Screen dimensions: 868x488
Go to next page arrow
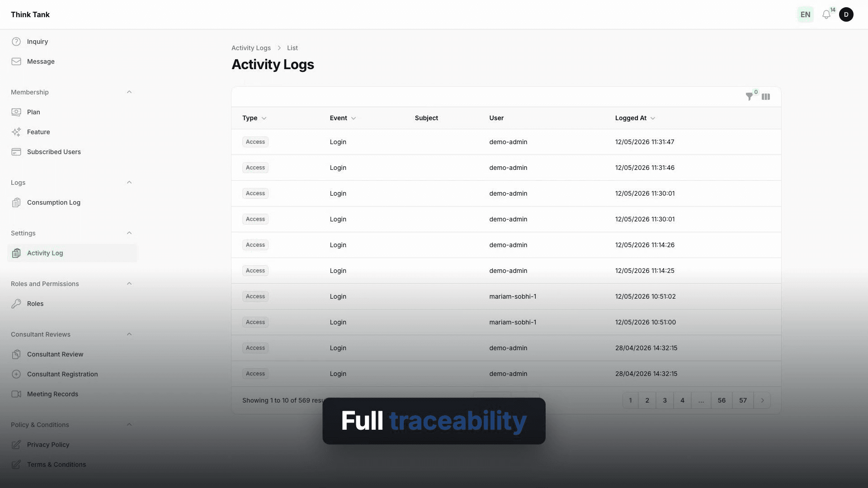[x=762, y=400]
